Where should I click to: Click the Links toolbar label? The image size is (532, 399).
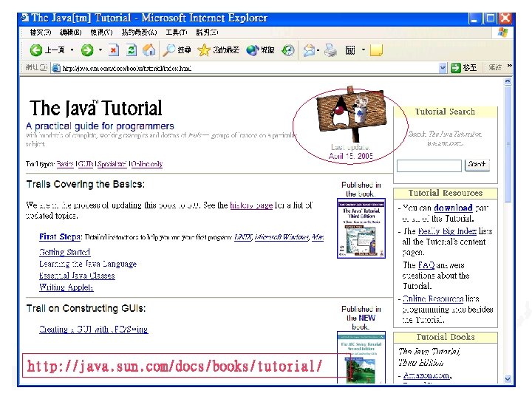tap(495, 67)
